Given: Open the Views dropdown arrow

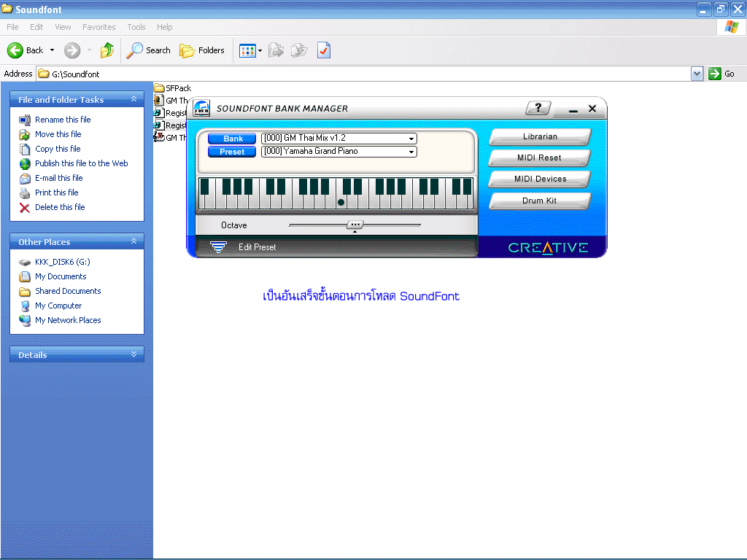Looking at the screenshot, I should [260, 50].
